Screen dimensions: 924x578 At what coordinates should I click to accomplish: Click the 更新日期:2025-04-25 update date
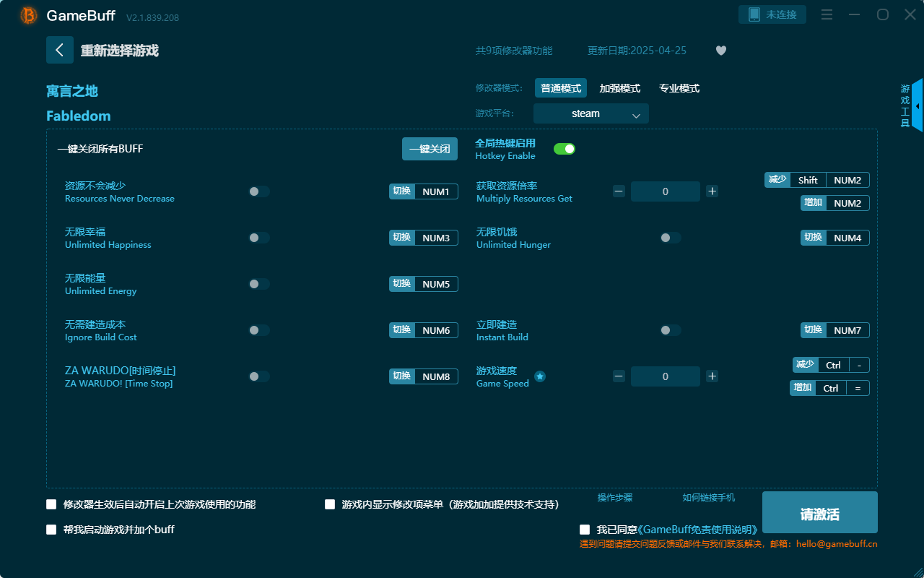[x=637, y=51]
